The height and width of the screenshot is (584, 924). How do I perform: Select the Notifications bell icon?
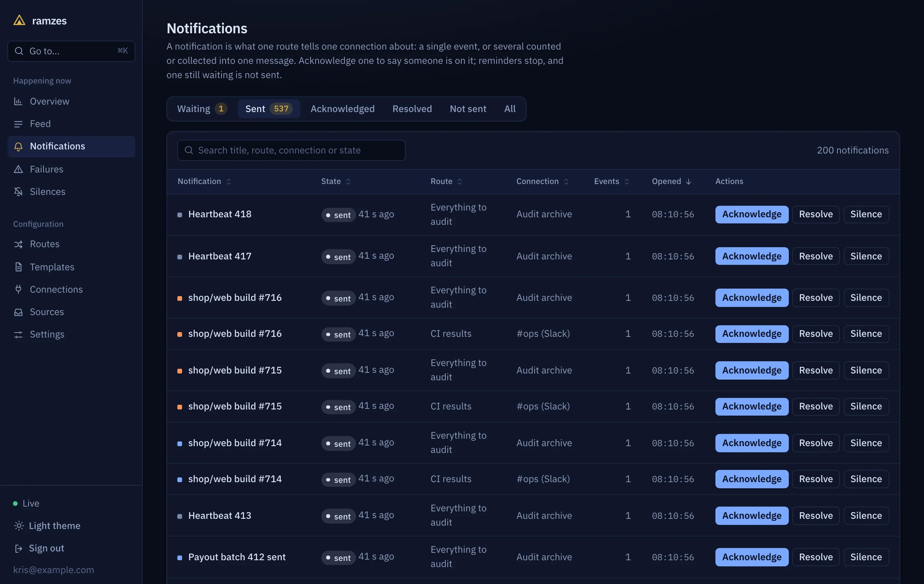18,146
